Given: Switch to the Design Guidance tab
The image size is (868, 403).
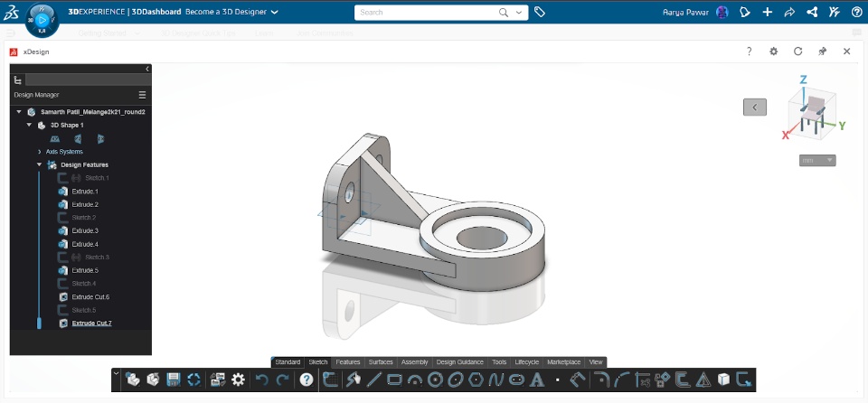Looking at the screenshot, I should click(459, 362).
